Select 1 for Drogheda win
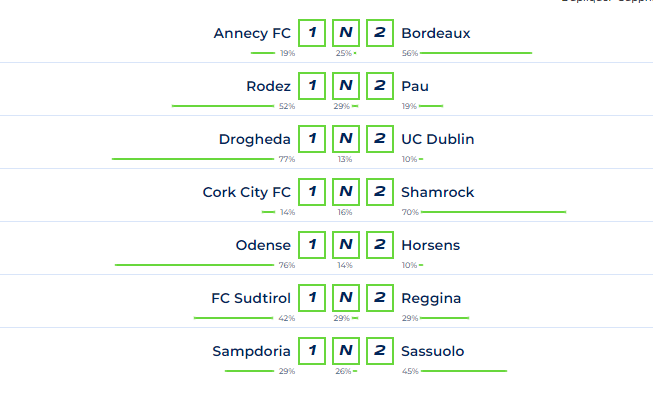The height and width of the screenshot is (409, 653). coord(312,139)
